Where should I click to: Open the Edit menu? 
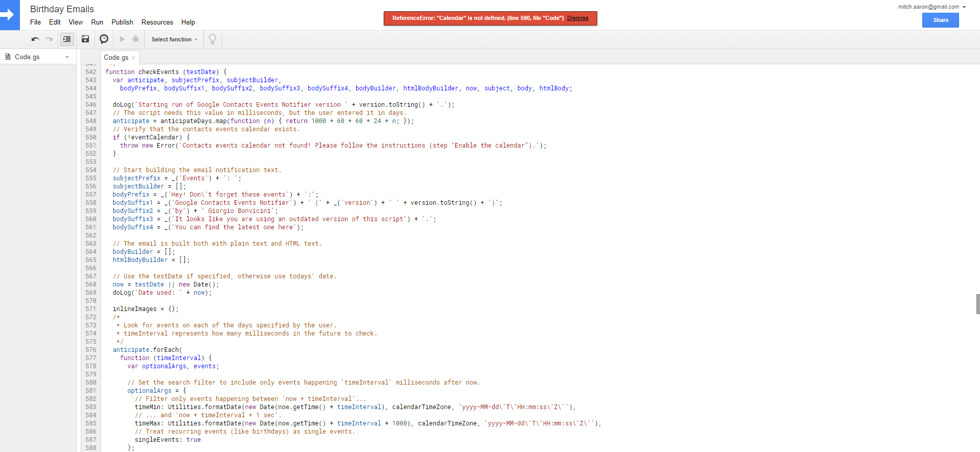(x=55, y=22)
